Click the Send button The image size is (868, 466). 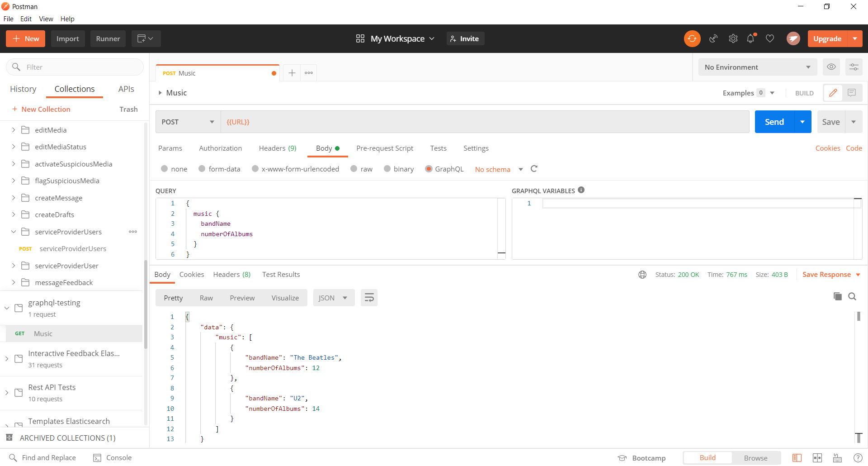[774, 122]
